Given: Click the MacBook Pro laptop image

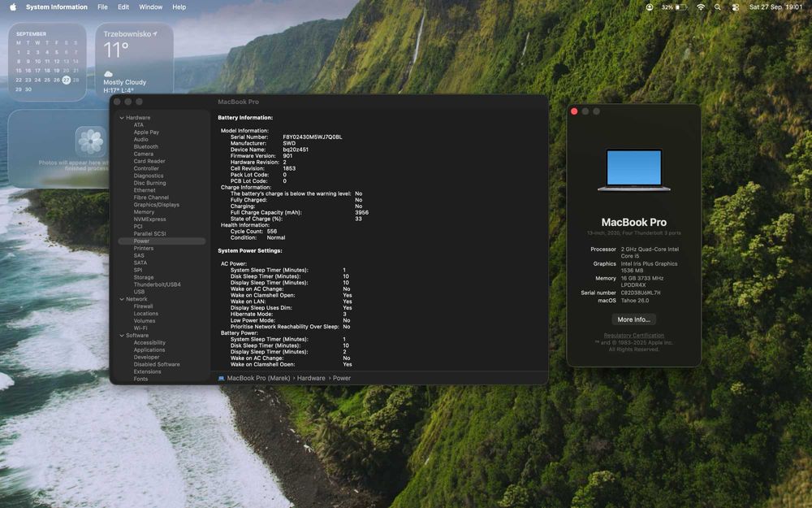Looking at the screenshot, I should point(634,170).
